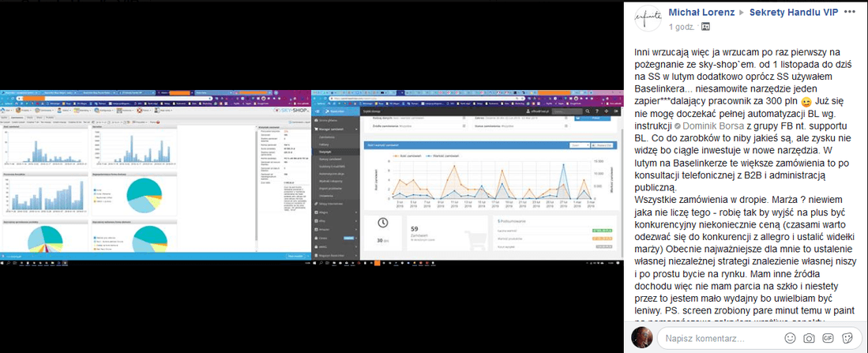Open the three-dot post options menu
Screen dimensions: 868x353
[x=851, y=13]
